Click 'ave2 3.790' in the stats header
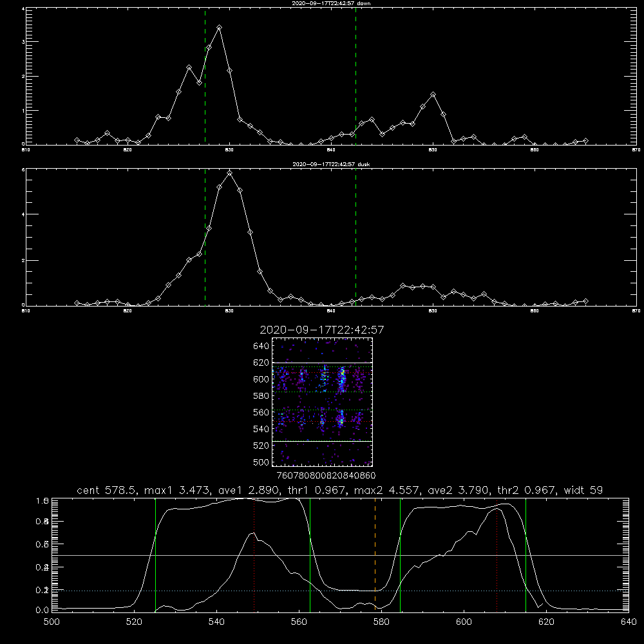 click(x=457, y=490)
